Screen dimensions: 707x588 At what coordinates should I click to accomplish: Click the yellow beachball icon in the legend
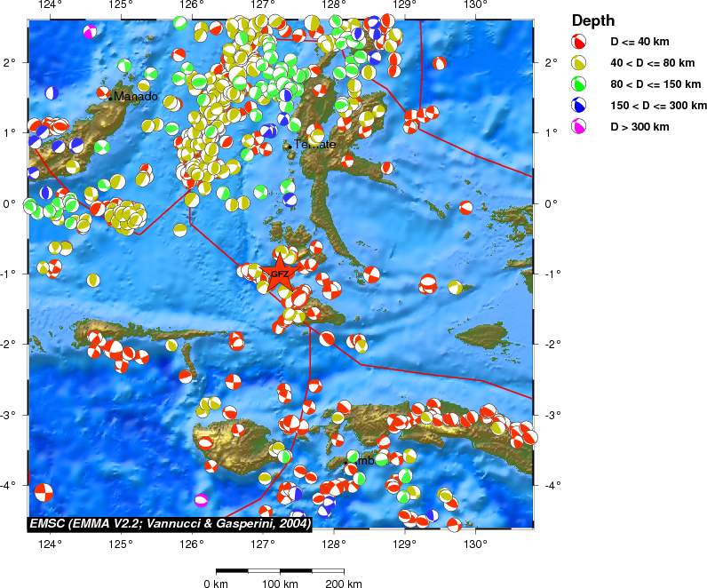(x=578, y=63)
